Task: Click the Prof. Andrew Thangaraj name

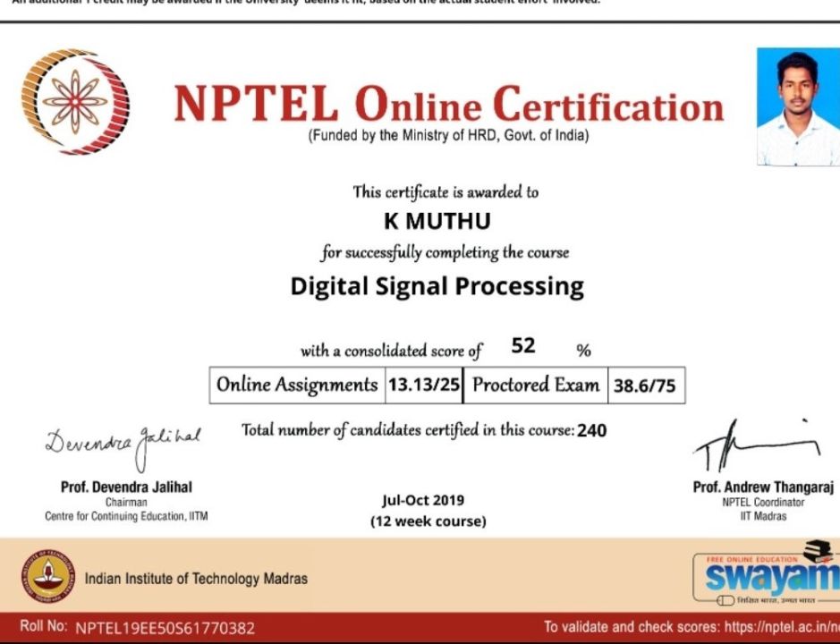Action: point(763,487)
